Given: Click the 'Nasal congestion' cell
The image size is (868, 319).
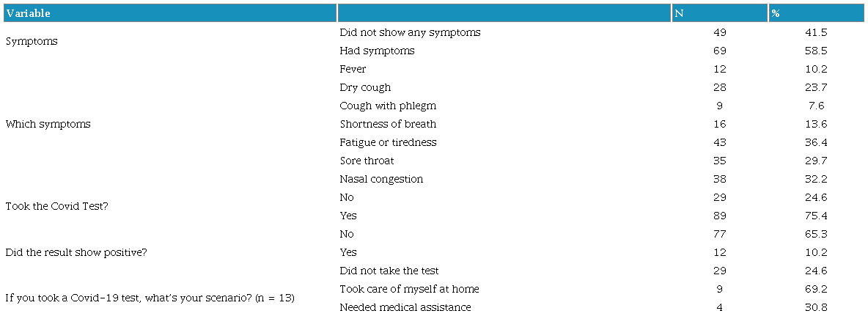Looking at the screenshot, I should [x=381, y=179].
